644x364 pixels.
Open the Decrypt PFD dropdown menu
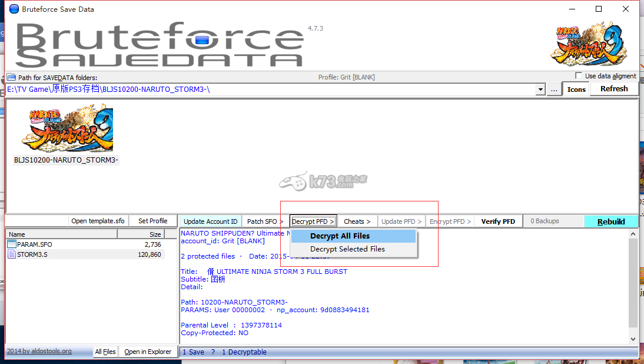coord(313,221)
